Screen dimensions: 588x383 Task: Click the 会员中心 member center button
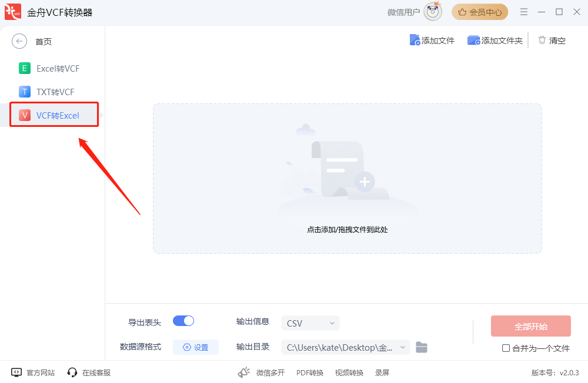click(x=480, y=12)
